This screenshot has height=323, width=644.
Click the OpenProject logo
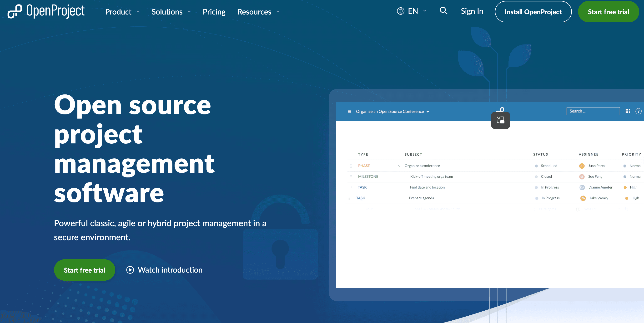coord(46,11)
